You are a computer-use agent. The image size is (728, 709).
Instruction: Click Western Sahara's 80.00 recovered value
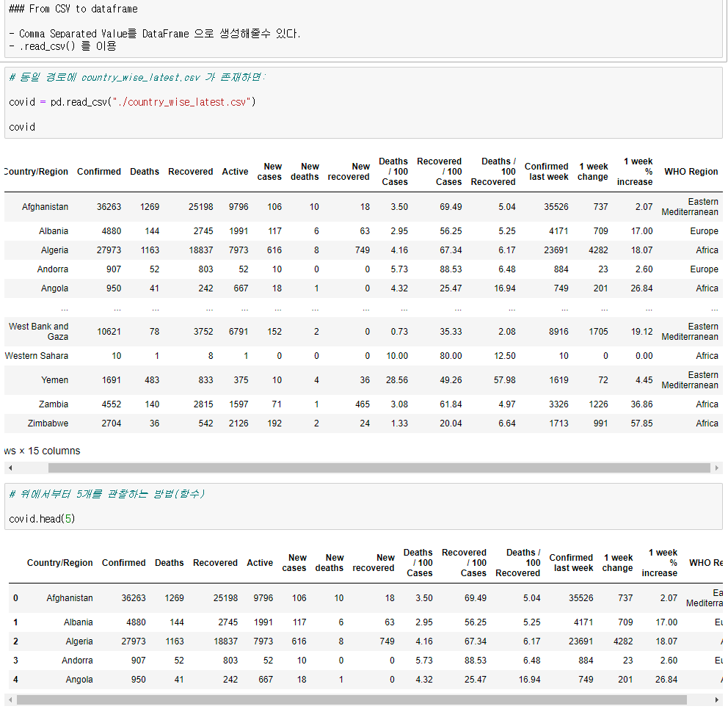tap(451, 356)
